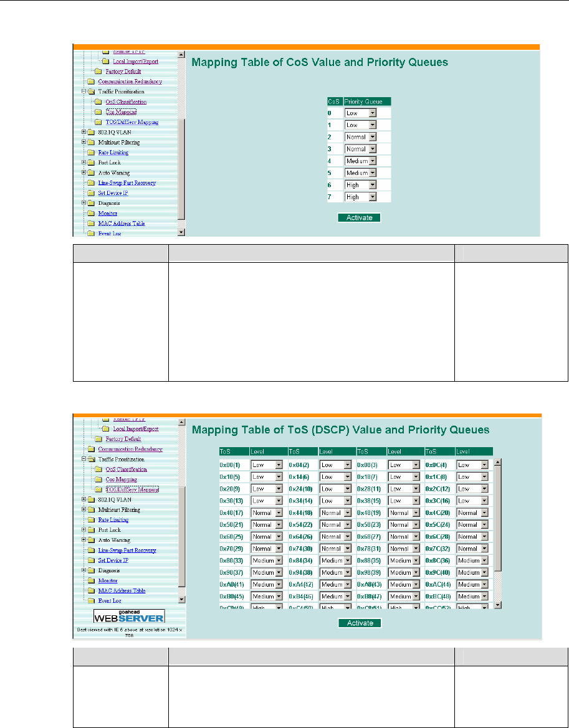Open the CoS 7 priority queue dropdown
Screen dimensions: 569x728
360,197
